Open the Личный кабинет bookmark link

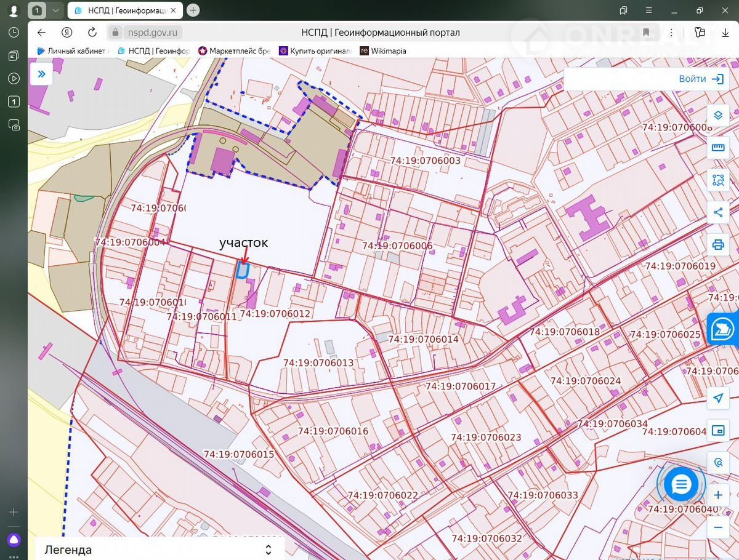tap(73, 51)
